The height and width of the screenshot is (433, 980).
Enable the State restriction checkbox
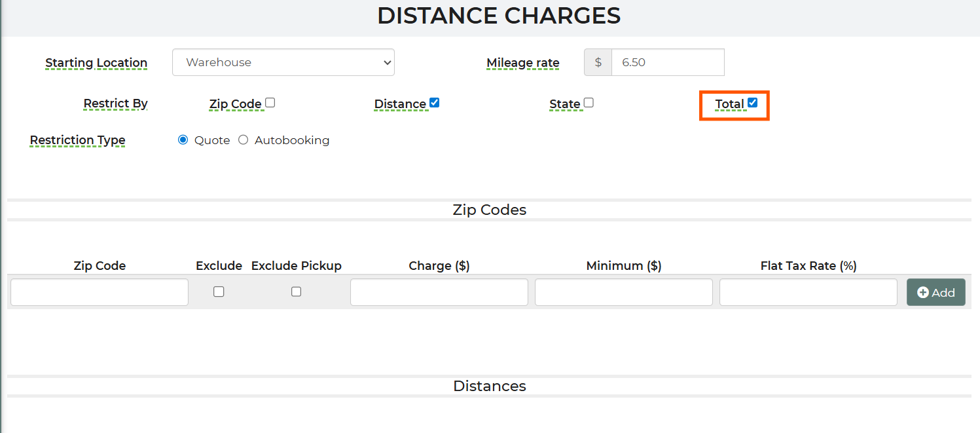pyautogui.click(x=589, y=103)
